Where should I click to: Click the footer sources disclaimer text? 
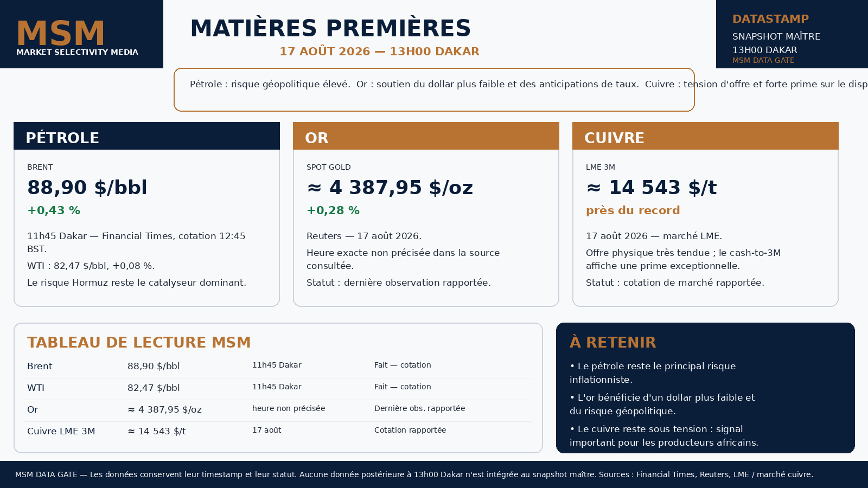click(414, 474)
